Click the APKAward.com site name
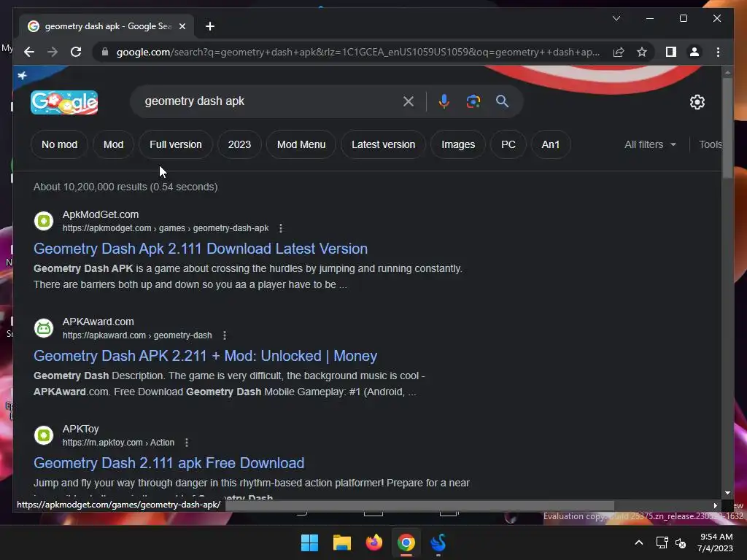 click(x=98, y=322)
